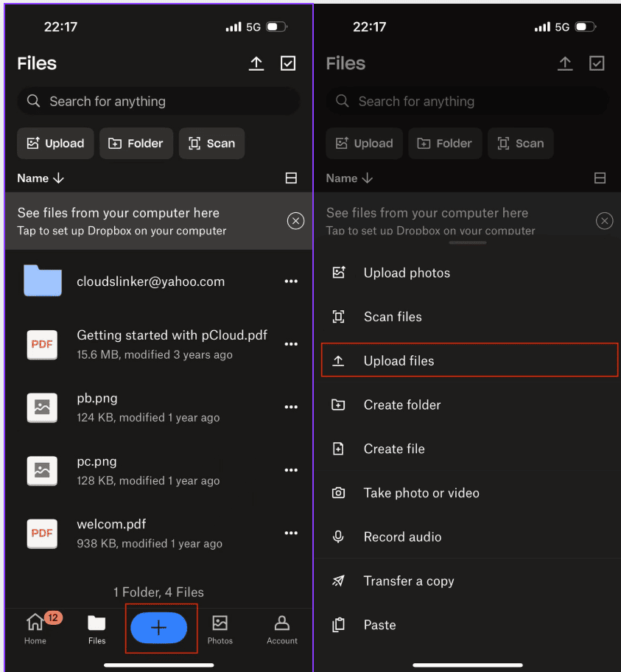
Task: Tap 'See files from your computer here' banner text on left
Action: click(119, 213)
